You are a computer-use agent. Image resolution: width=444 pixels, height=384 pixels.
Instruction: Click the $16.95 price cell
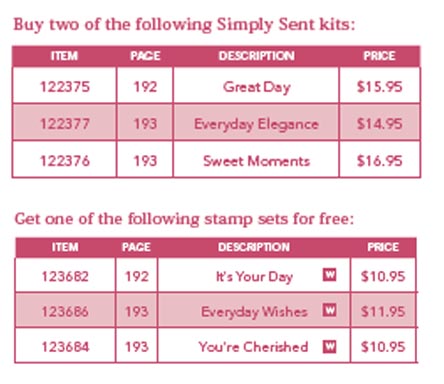pos(380,161)
